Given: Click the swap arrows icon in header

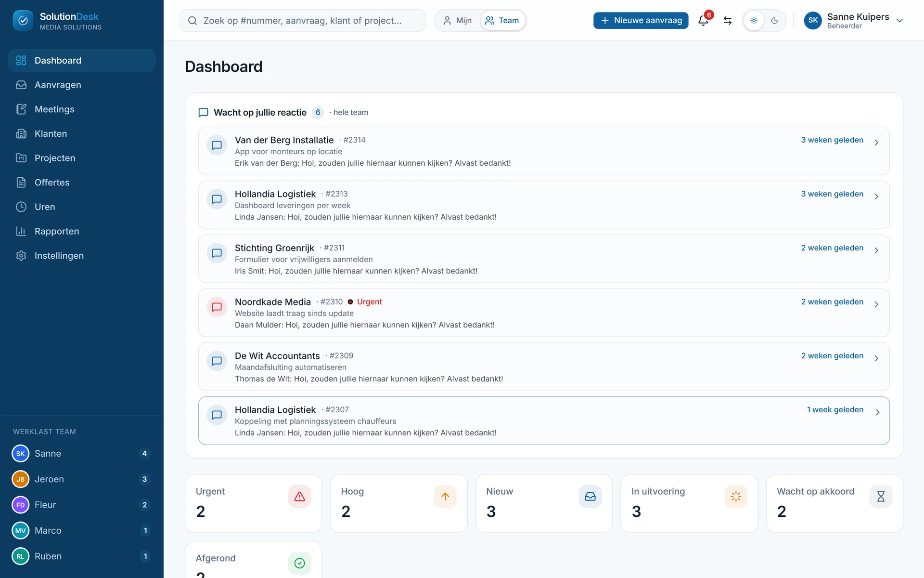Looking at the screenshot, I should pyautogui.click(x=728, y=20).
